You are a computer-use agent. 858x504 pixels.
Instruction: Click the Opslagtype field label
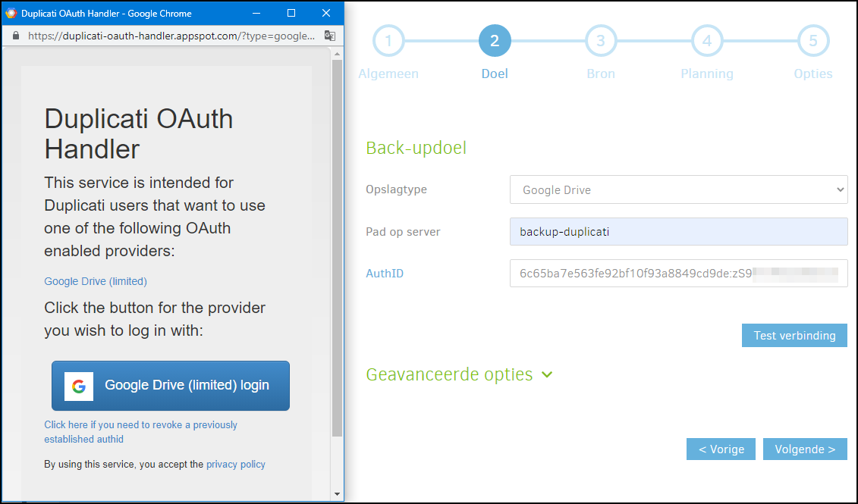coord(396,189)
